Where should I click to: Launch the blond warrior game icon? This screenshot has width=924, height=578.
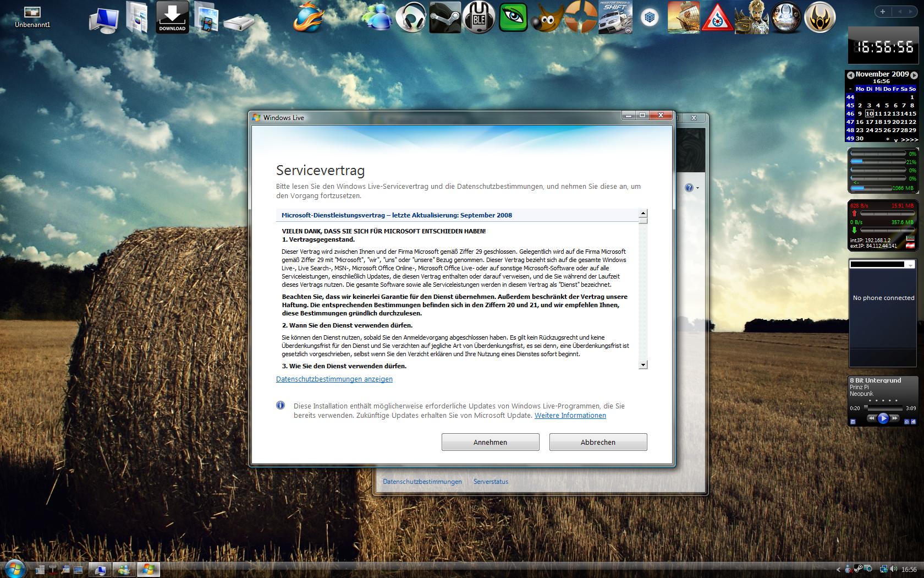pyautogui.click(x=751, y=18)
